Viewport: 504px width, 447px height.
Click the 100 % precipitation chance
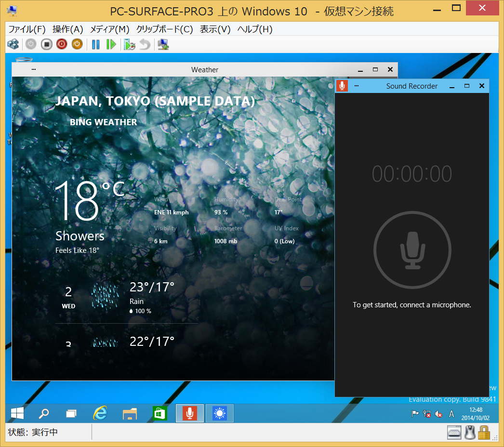point(140,311)
